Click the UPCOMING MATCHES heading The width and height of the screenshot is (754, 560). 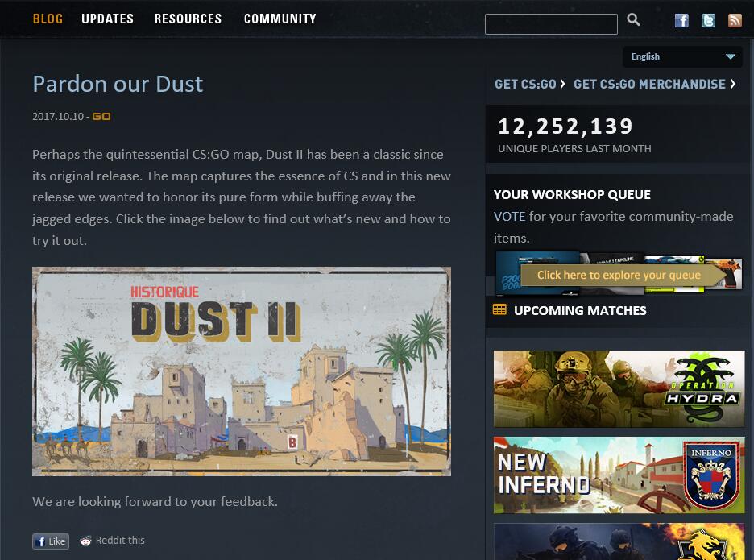coord(580,310)
